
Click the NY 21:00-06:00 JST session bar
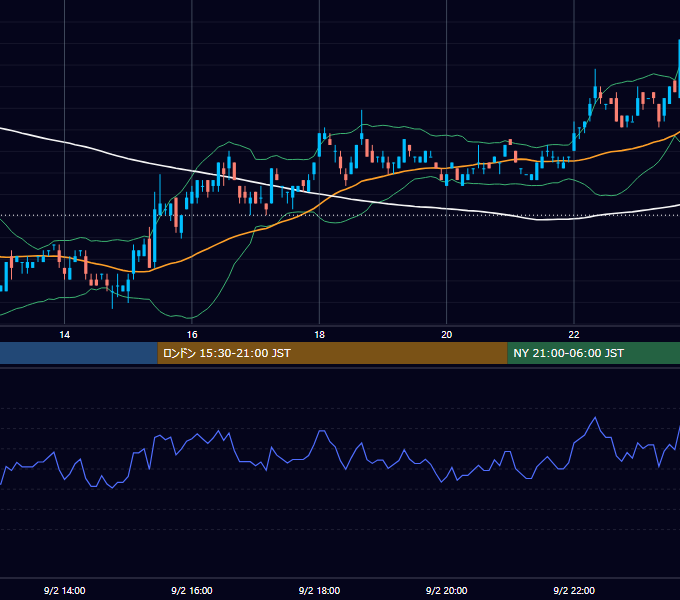coord(594,353)
